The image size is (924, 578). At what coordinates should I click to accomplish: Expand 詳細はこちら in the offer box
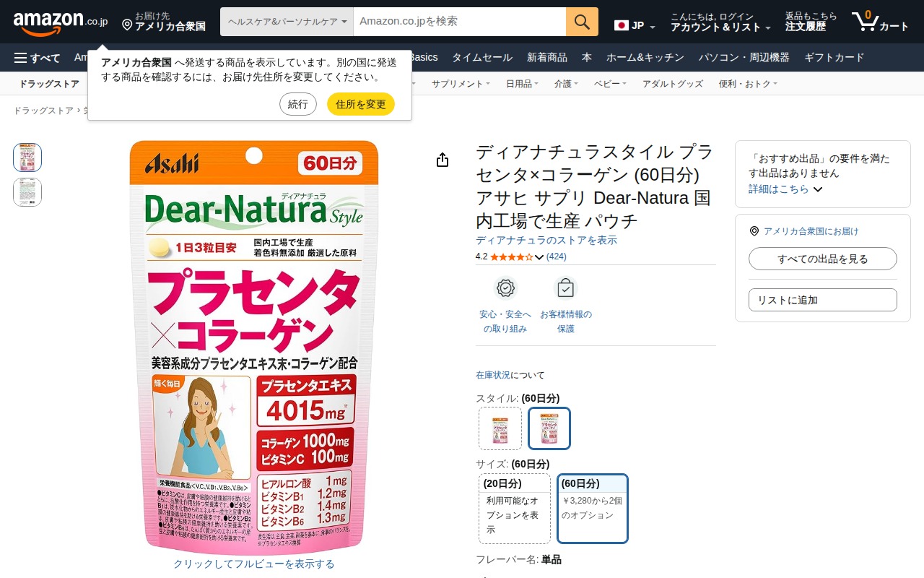tap(785, 189)
